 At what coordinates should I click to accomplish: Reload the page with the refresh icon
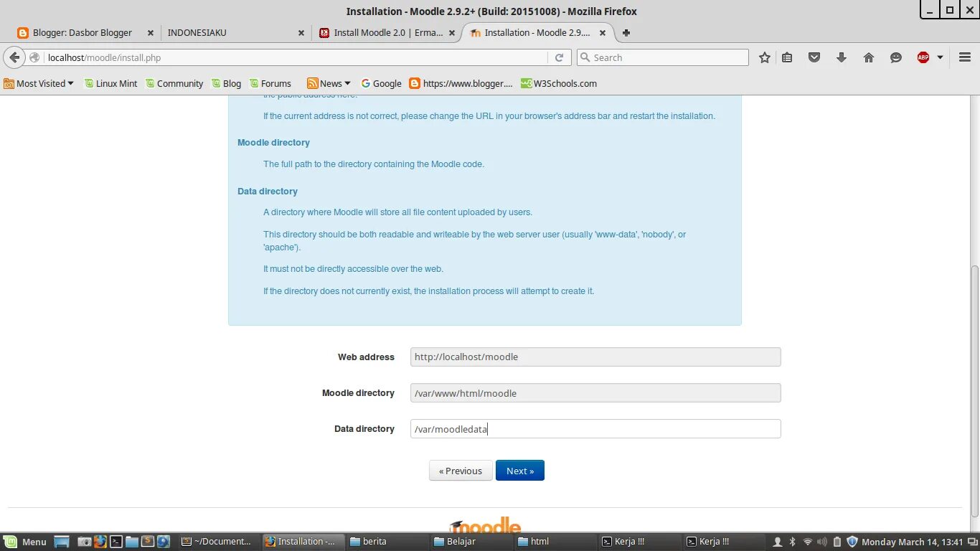(560, 57)
